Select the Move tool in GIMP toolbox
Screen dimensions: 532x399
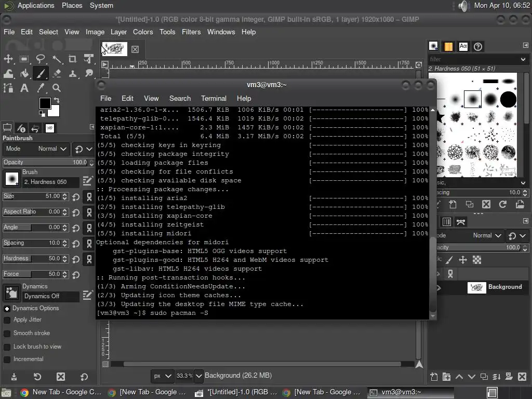tap(8, 59)
